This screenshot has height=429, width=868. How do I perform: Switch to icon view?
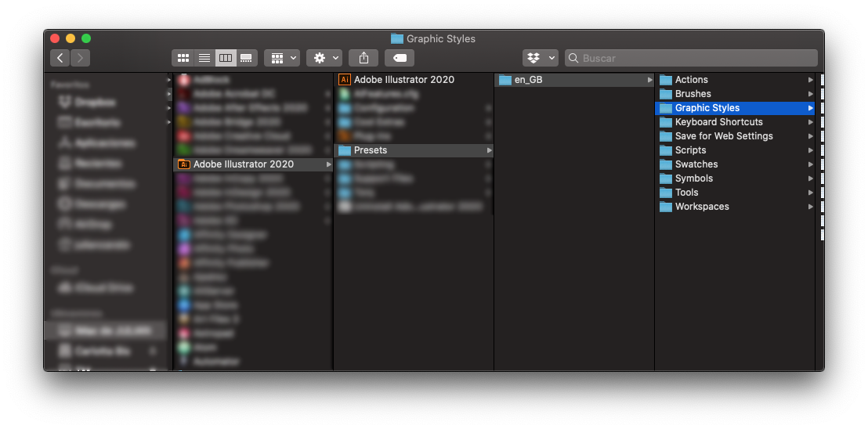pyautogui.click(x=183, y=58)
